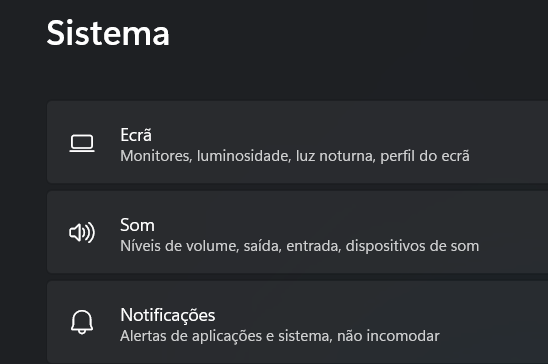Click empty right area of Som card
The width and height of the screenshot is (548, 364).
514,232
